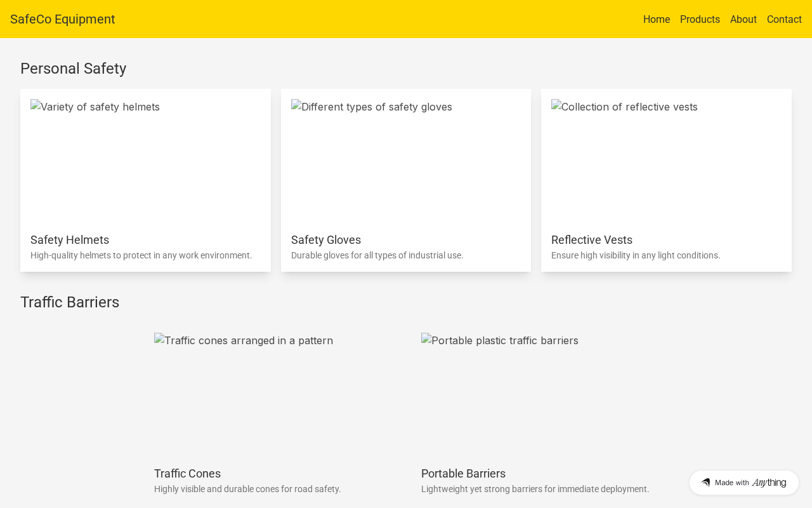Click the Traffic Barriers section heading
Viewport: 812px width, 508px height.
[70, 302]
